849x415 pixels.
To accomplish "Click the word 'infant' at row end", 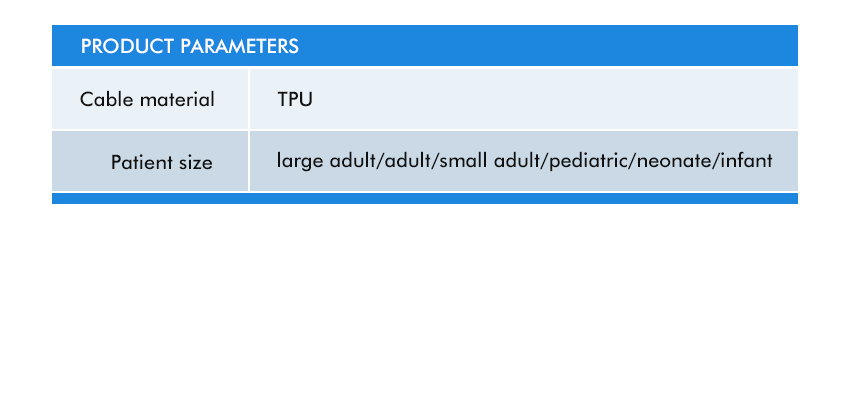I will pyautogui.click(x=745, y=160).
